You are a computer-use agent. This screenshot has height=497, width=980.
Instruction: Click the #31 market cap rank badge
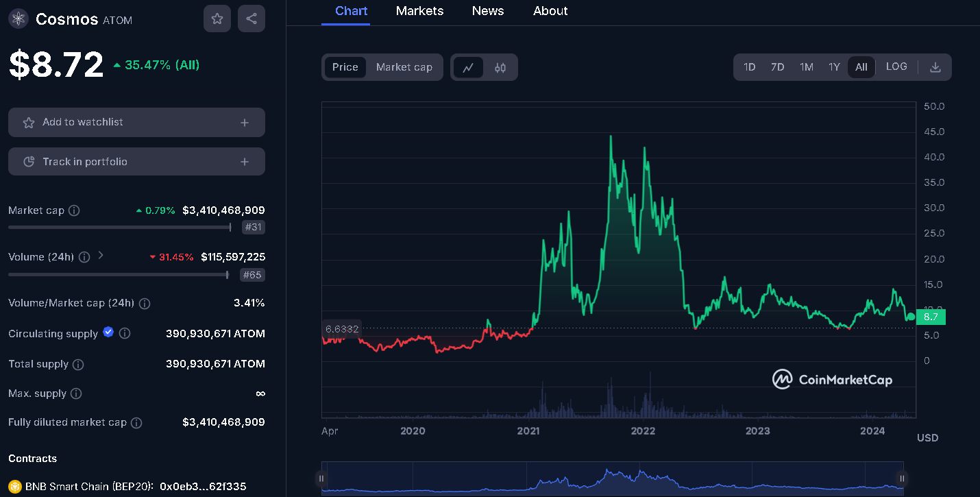[254, 228]
